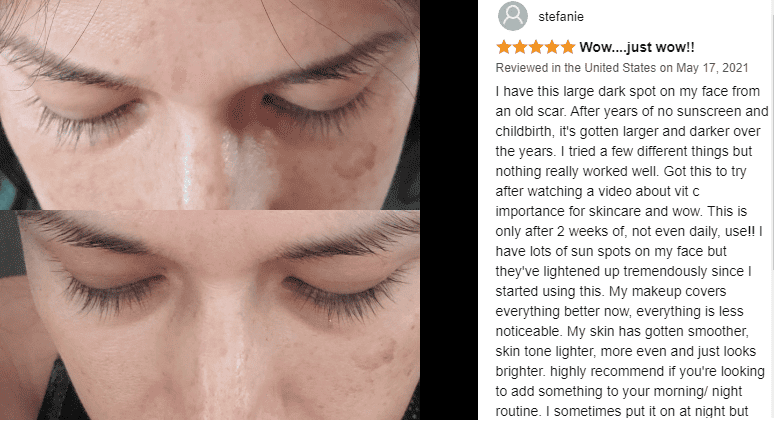Click the fourth orange rating star
This screenshot has width=774, height=425.
(x=552, y=47)
